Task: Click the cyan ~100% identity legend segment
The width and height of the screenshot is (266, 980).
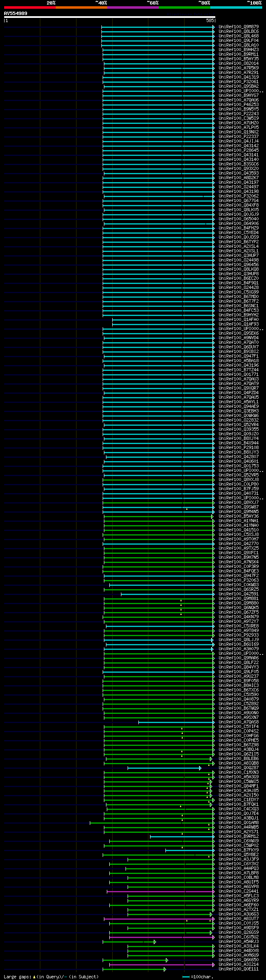Action: [236, 7]
